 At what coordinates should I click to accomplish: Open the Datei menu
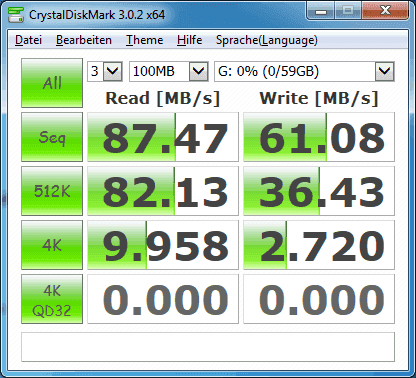click(x=28, y=40)
